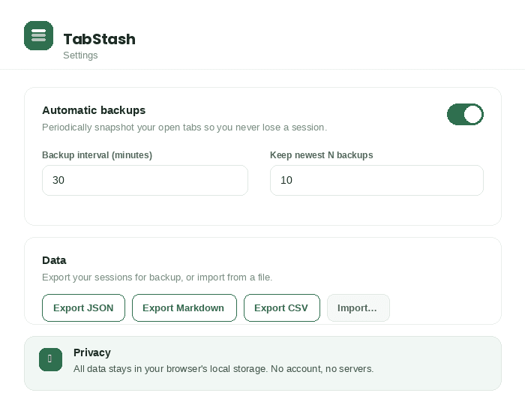The width and height of the screenshot is (525, 420).
Task: Focus the Backup interval minutes field
Action: pos(145,180)
